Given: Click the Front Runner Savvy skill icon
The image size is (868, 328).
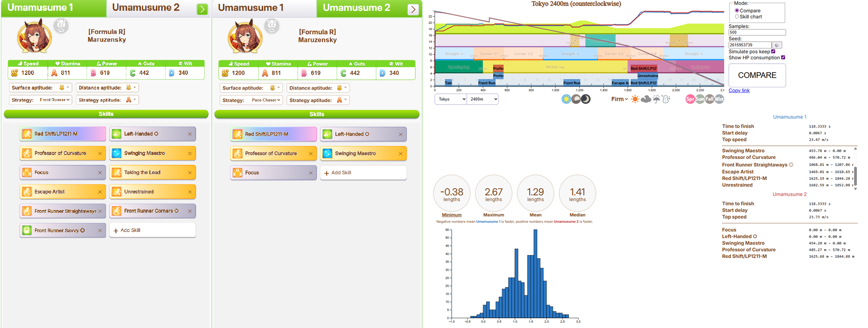Looking at the screenshot, I should point(27,230).
